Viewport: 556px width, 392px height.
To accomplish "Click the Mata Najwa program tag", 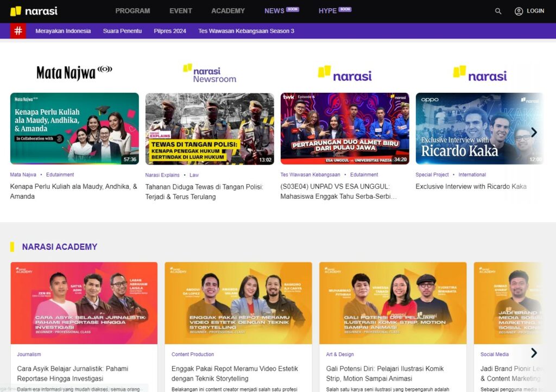I will pyautogui.click(x=23, y=175).
